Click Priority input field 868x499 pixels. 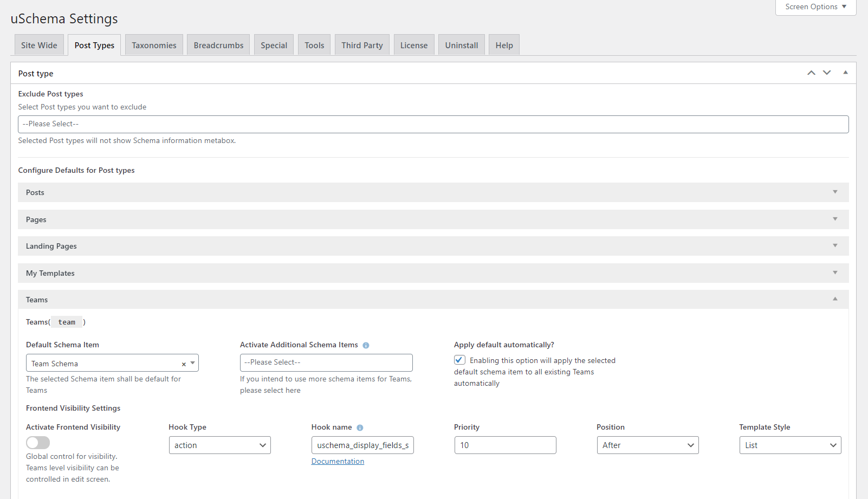point(505,445)
